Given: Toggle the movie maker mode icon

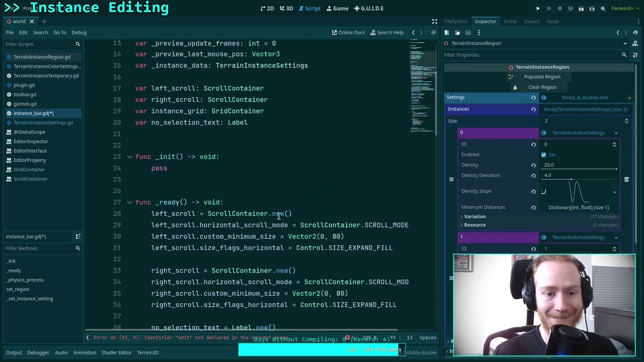Looking at the screenshot, I should [603, 9].
